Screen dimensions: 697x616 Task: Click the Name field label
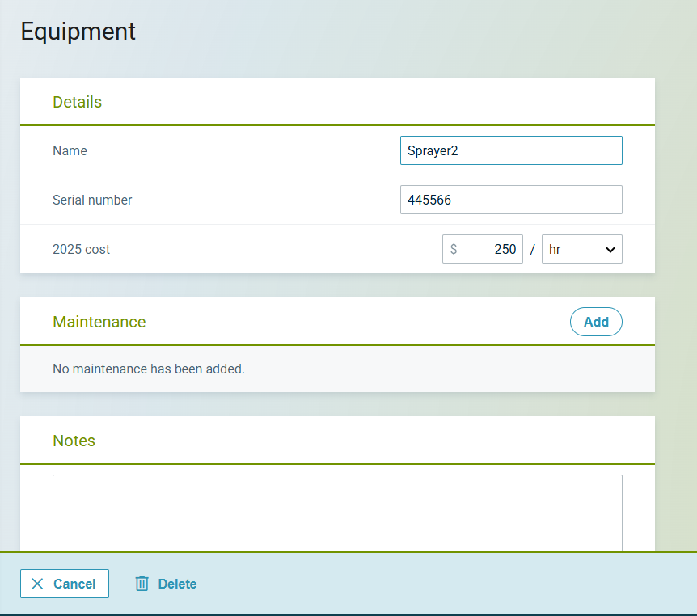point(70,150)
